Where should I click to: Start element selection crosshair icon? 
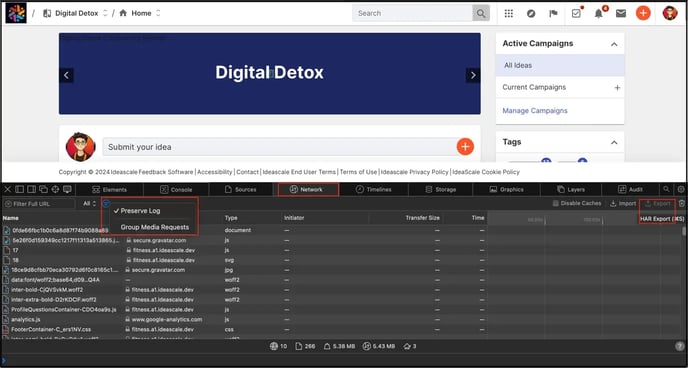click(55, 189)
